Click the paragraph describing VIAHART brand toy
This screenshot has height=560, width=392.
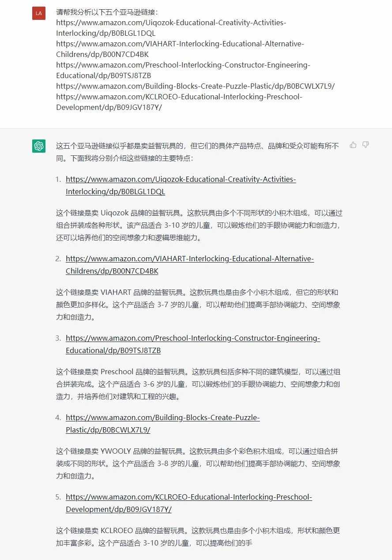tap(198, 304)
